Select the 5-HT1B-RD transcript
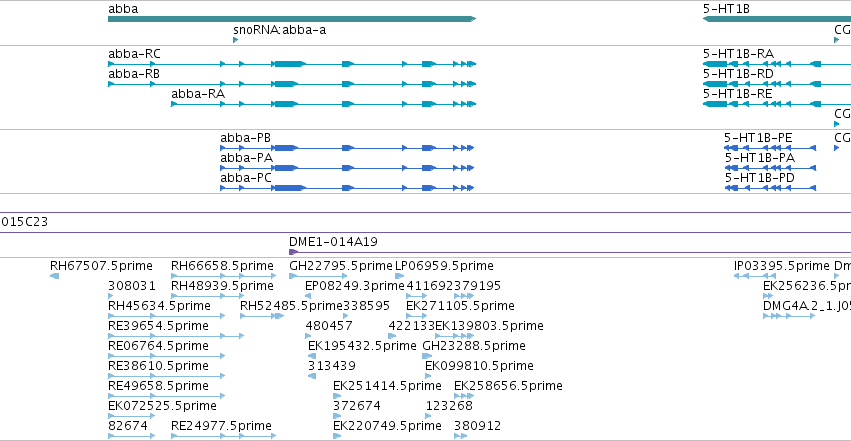 click(x=777, y=84)
